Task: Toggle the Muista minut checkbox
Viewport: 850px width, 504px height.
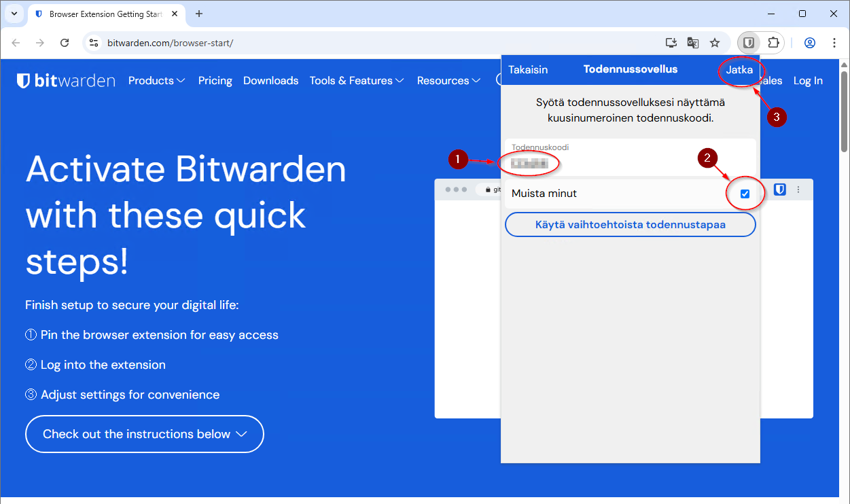Action: click(x=745, y=194)
